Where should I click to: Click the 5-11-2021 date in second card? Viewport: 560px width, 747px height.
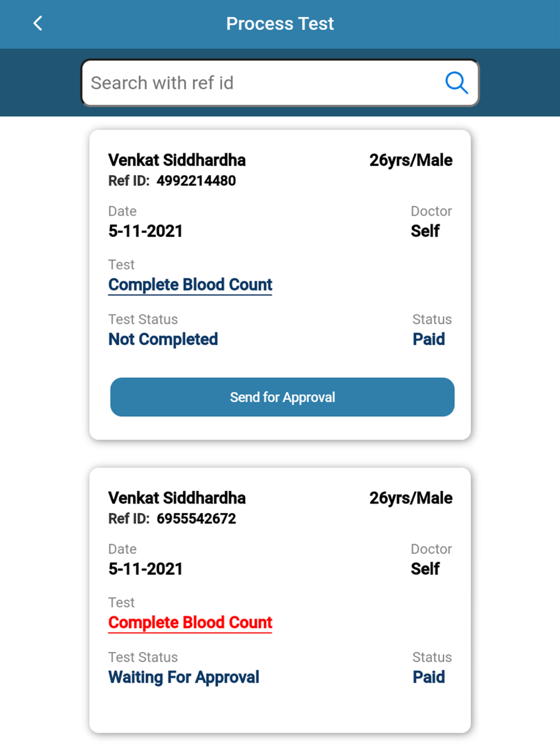coord(146,568)
